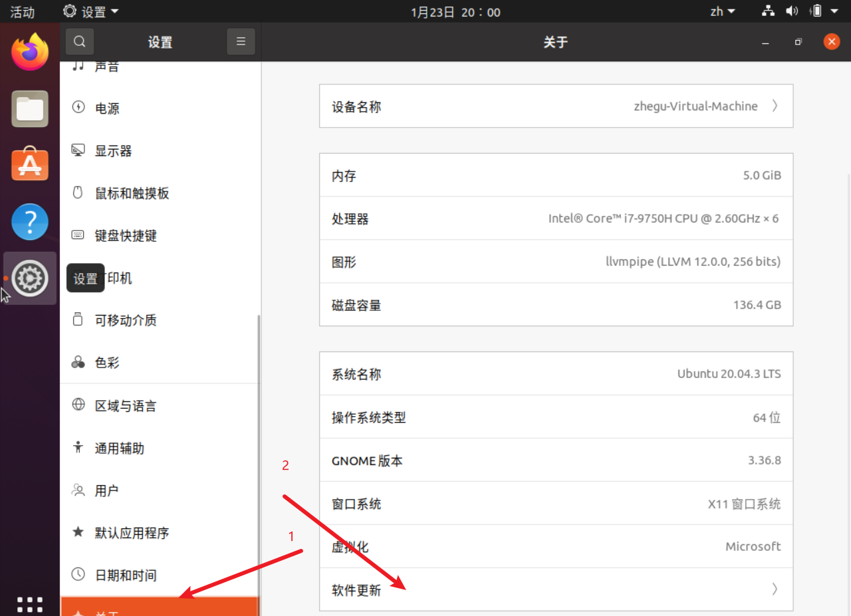Click the globe icon beside 区域与语言

pos(78,405)
